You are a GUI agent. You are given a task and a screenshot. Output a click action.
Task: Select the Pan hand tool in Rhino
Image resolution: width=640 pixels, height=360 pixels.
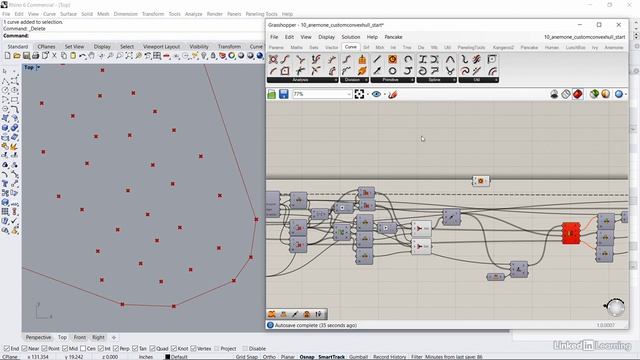[x=92, y=56]
